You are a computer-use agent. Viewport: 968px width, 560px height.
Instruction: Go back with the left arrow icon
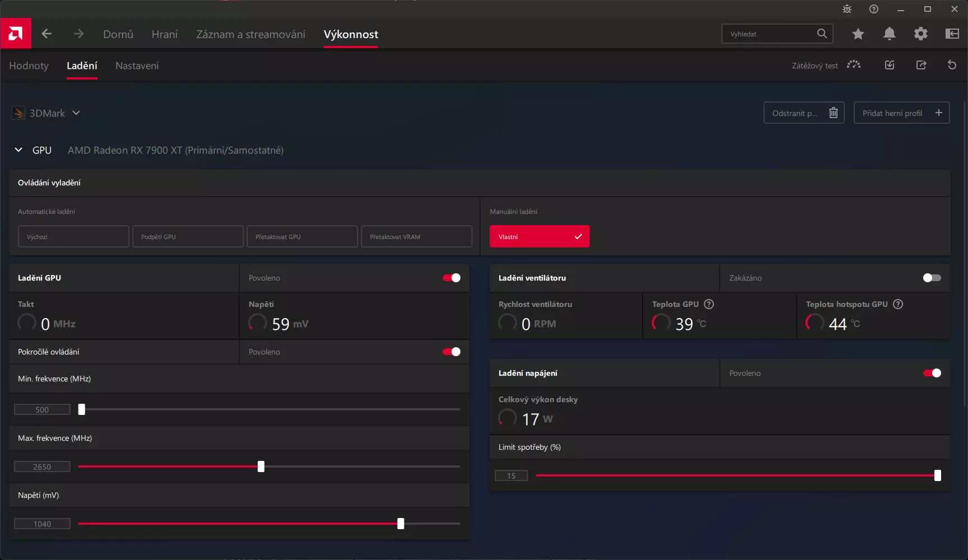point(47,34)
